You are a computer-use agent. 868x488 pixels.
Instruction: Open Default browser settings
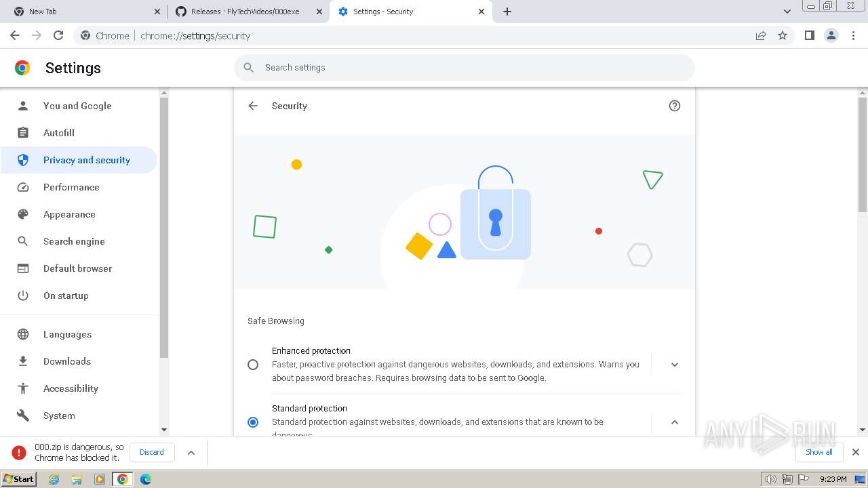point(79,268)
